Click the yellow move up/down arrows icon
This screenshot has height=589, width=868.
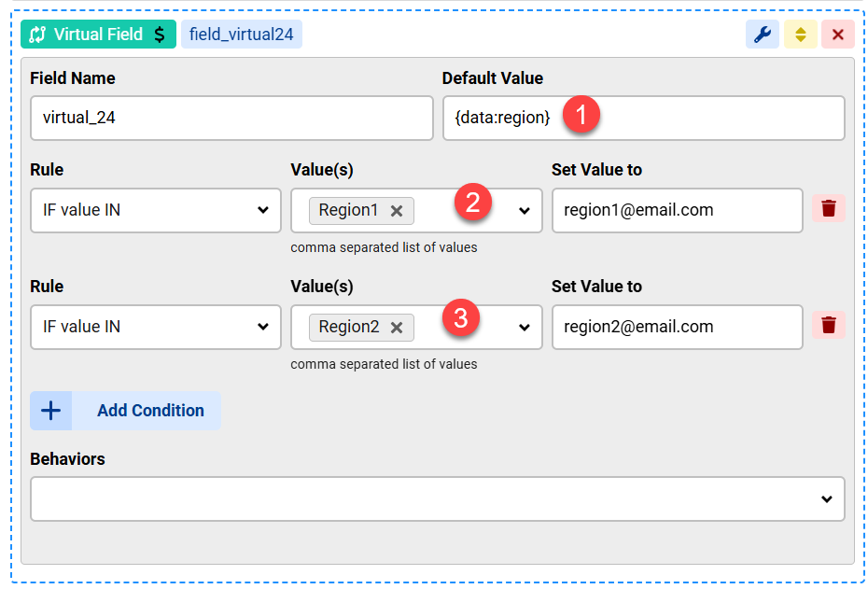[x=800, y=35]
